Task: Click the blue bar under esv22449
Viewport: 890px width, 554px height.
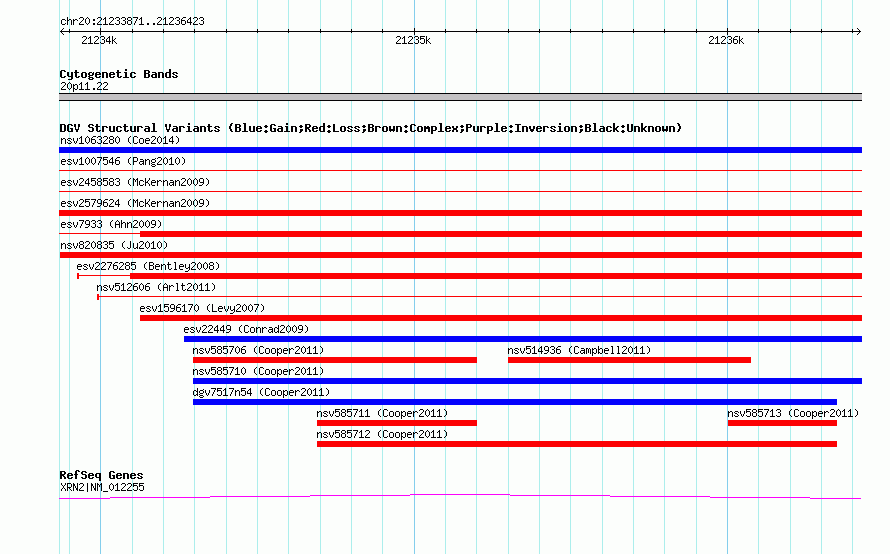Action: (x=523, y=339)
